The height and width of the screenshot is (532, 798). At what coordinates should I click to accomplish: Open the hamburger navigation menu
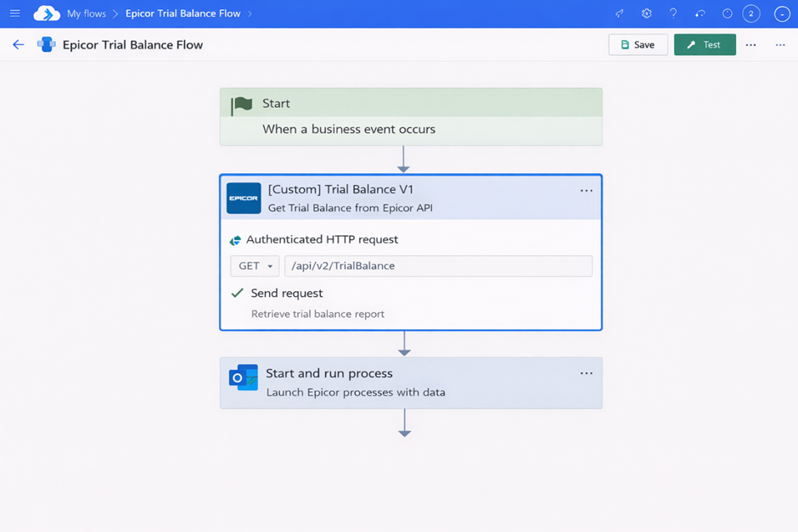(x=14, y=14)
